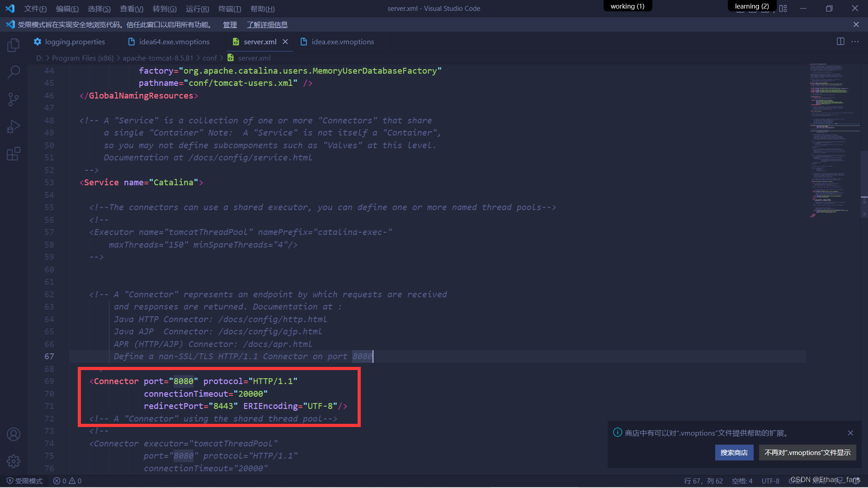Click the info icon in the notification
The image size is (868, 488).
click(x=617, y=432)
